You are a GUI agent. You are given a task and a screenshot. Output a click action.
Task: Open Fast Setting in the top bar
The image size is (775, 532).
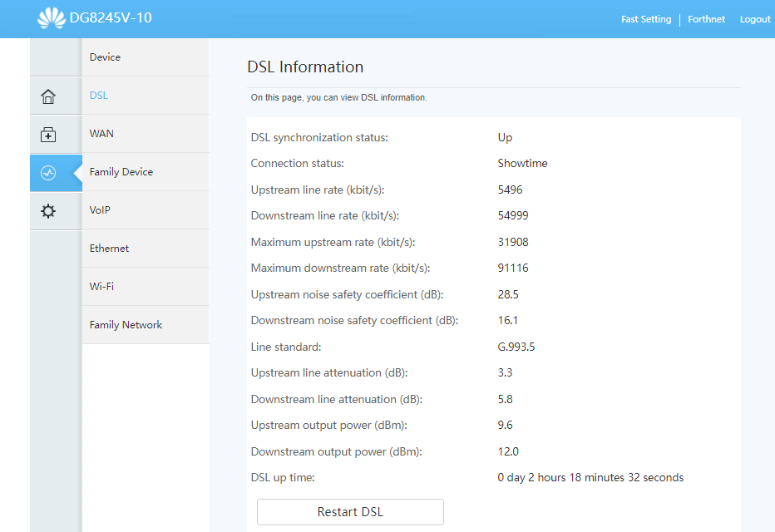tap(645, 19)
